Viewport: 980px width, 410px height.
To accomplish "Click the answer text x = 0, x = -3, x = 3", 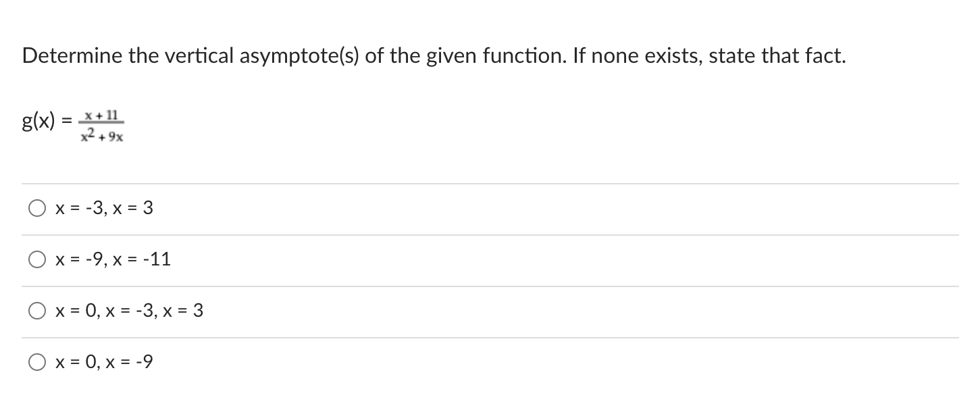I will point(128,311).
